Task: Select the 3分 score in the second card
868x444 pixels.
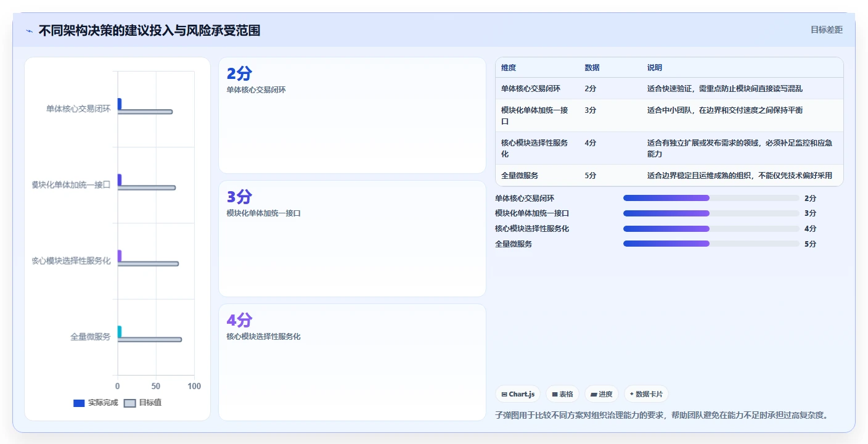Action: click(239, 197)
